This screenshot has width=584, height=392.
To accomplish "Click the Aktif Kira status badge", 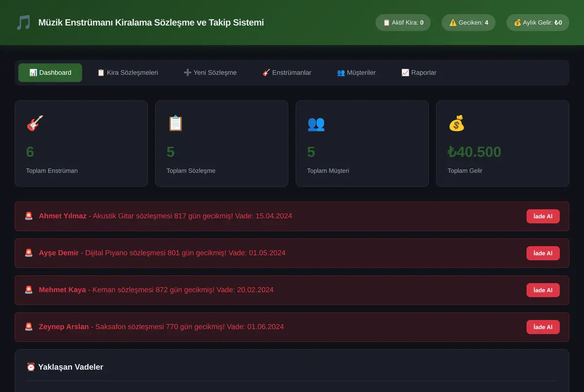I will [x=403, y=22].
